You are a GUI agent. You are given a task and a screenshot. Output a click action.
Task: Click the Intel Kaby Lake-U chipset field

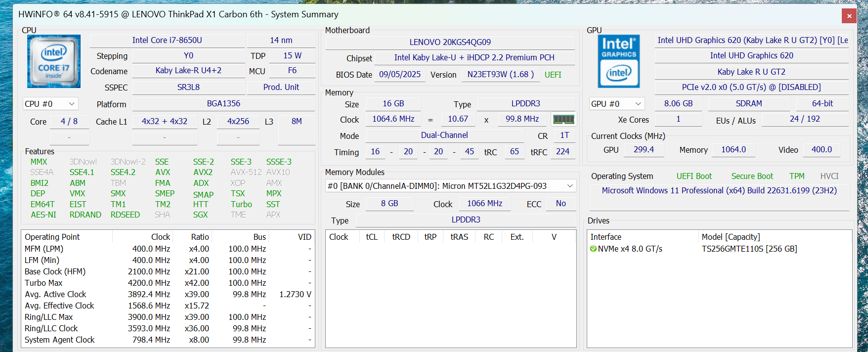click(475, 58)
